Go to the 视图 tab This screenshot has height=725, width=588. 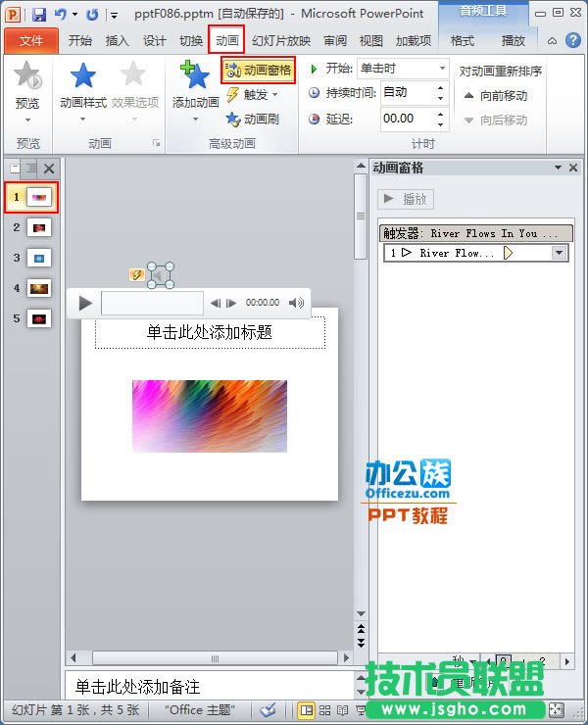tap(371, 41)
